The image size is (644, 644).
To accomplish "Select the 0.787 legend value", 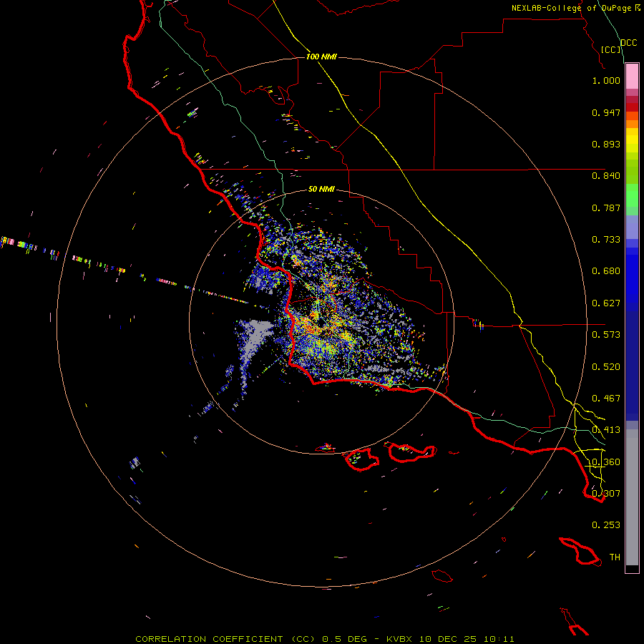I will pos(606,208).
